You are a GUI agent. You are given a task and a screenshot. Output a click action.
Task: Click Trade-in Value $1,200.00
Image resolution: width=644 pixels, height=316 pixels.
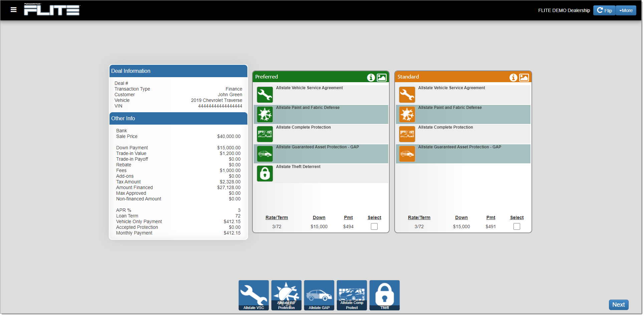coord(230,153)
